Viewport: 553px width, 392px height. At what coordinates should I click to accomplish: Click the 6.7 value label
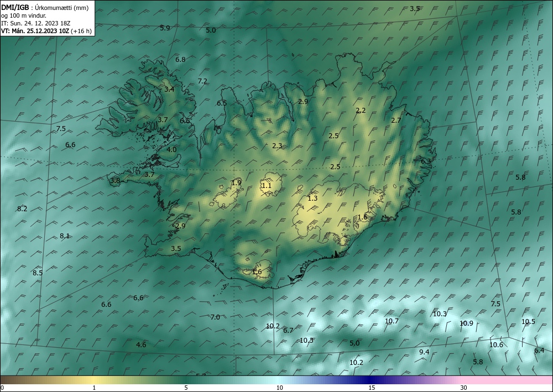click(x=288, y=331)
